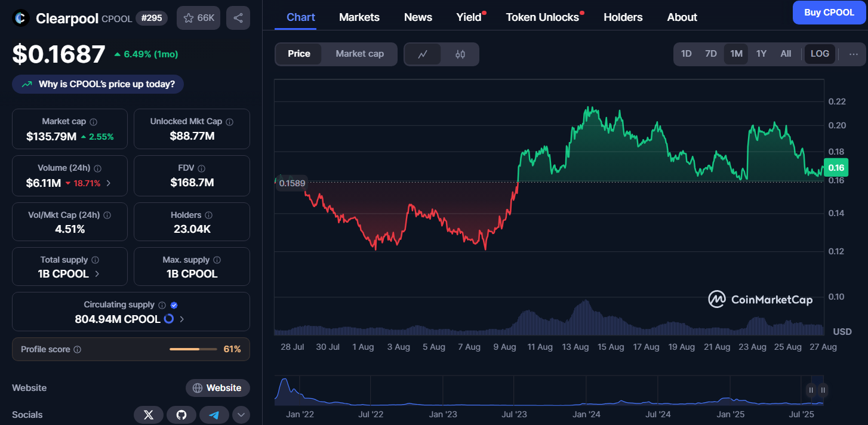Image resolution: width=868 pixels, height=425 pixels.
Task: Click the 1B CPOOL max supply value
Action: click(x=192, y=274)
